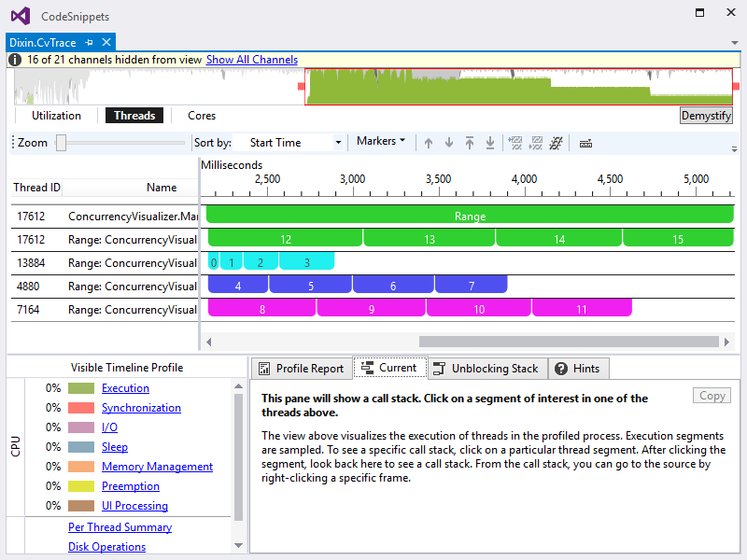This screenshot has width=747, height=560.
Task: Open the Synchronization category link
Action: tap(141, 408)
